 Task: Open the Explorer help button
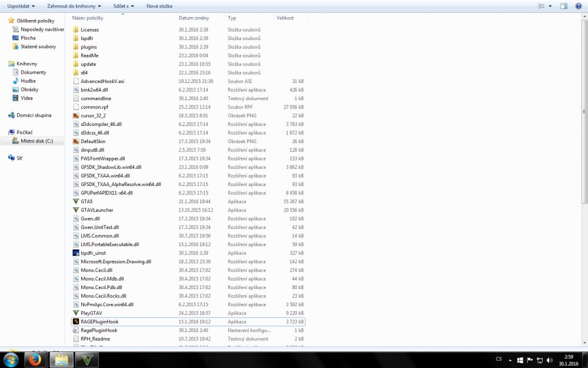(x=579, y=6)
